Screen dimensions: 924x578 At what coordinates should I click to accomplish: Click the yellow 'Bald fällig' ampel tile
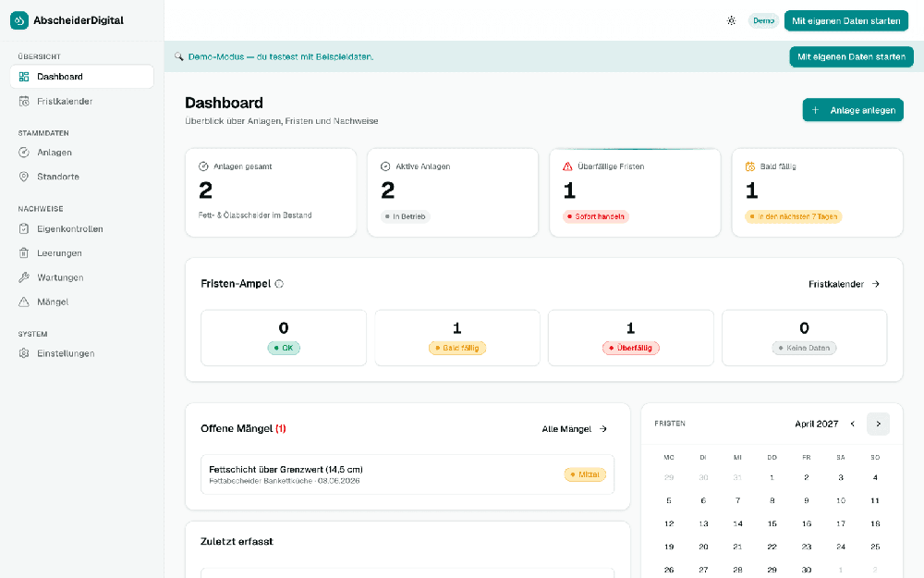[457, 338]
